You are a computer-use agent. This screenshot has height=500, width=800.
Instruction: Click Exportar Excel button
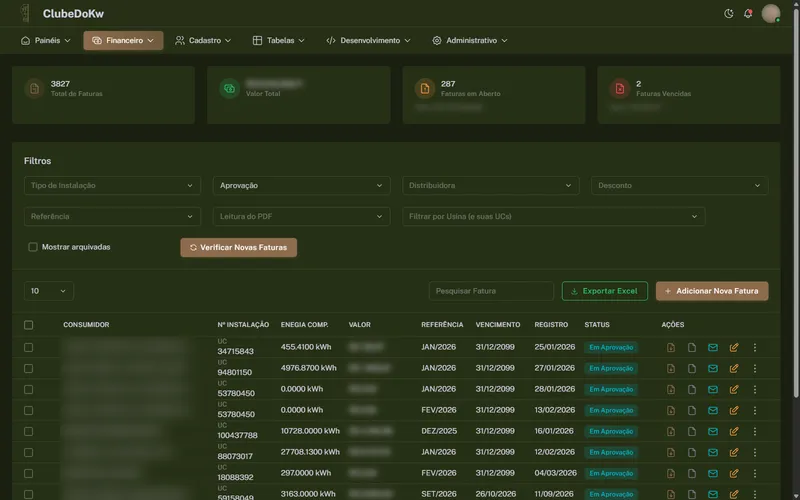(x=605, y=291)
